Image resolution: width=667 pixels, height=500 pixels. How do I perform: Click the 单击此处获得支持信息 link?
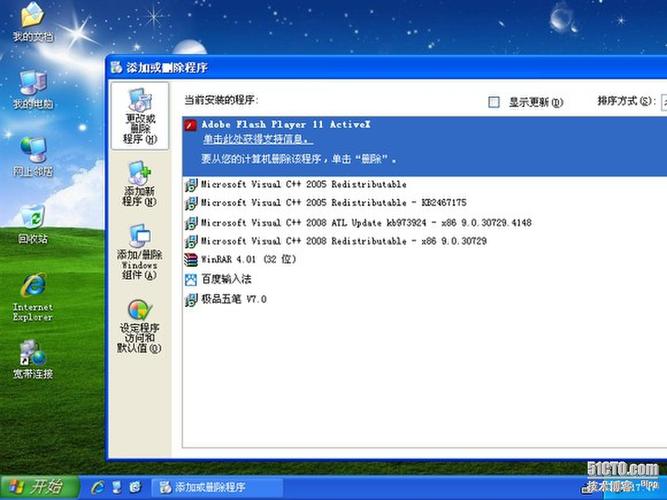[x=258, y=139]
